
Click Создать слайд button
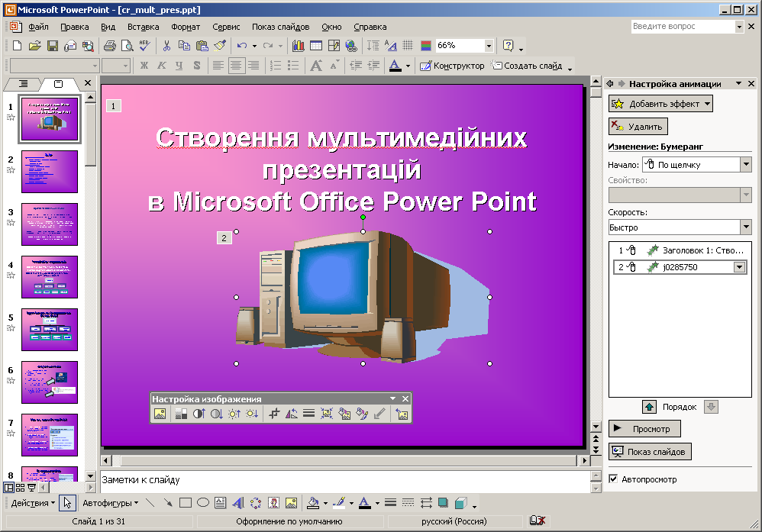527,65
